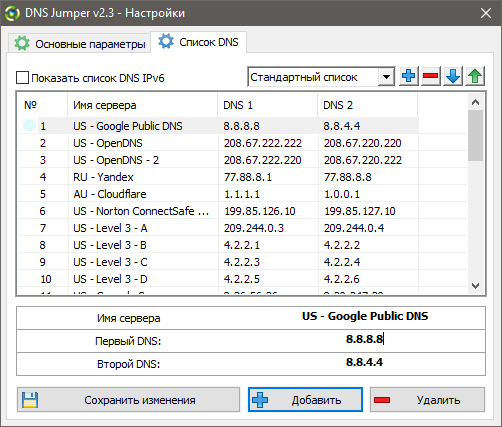Click DNS 2 value 1.0.0.1

[342, 194]
